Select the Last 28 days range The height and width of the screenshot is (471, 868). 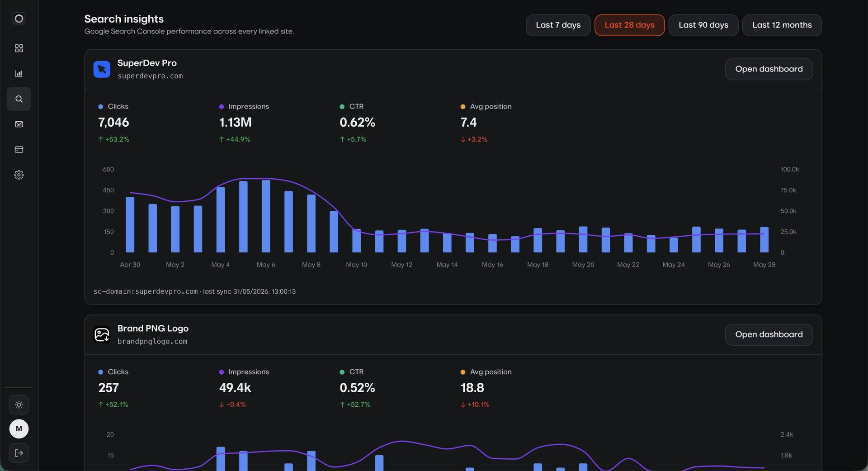[629, 25]
